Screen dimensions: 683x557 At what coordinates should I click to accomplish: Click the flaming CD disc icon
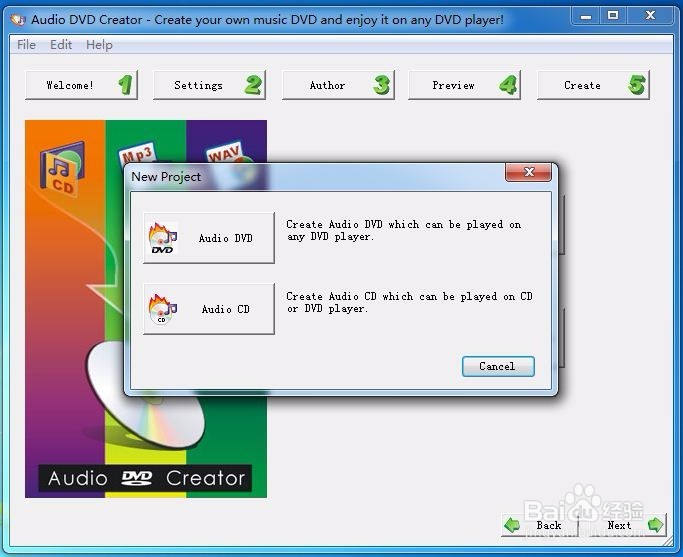[x=162, y=309]
